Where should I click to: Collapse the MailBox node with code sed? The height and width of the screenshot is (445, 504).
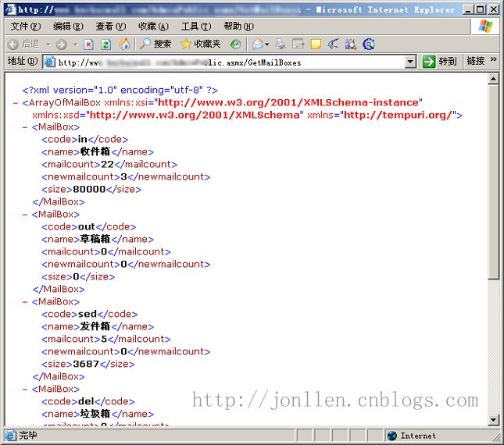tap(25, 302)
